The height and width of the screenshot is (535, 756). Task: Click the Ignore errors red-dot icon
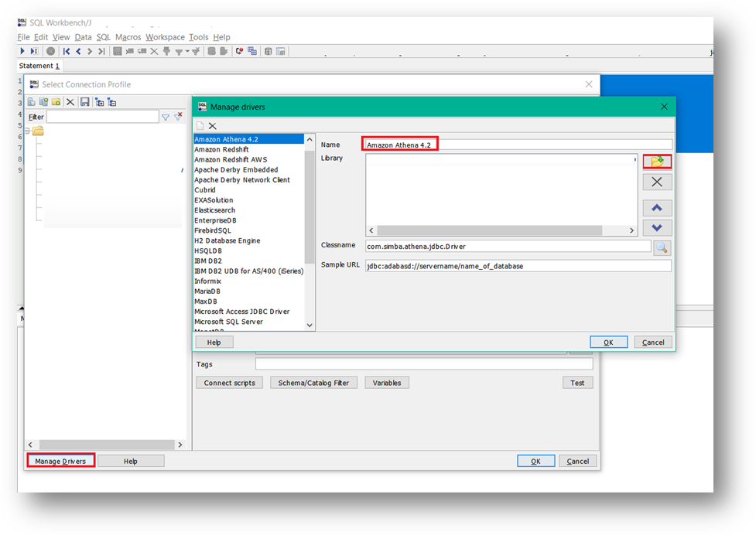pyautogui.click(x=240, y=51)
